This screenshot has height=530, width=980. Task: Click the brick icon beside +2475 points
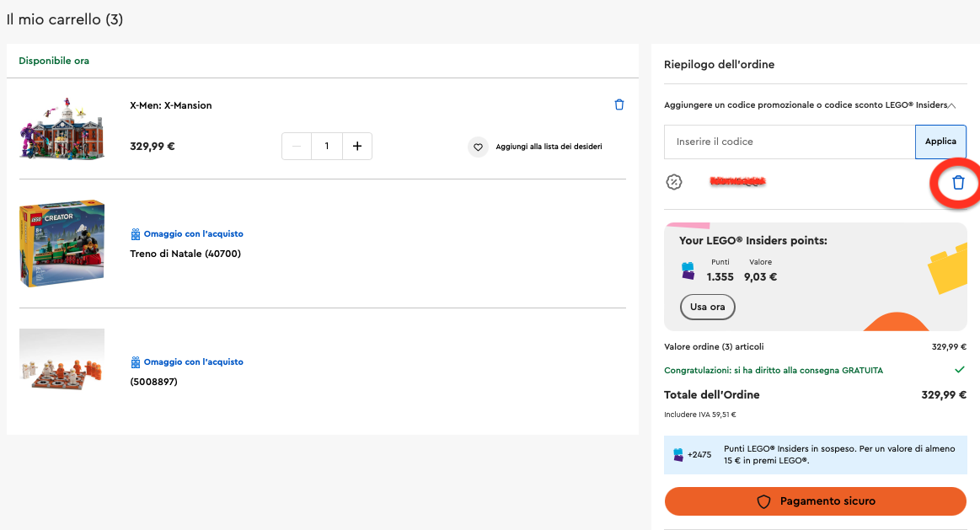678,454
